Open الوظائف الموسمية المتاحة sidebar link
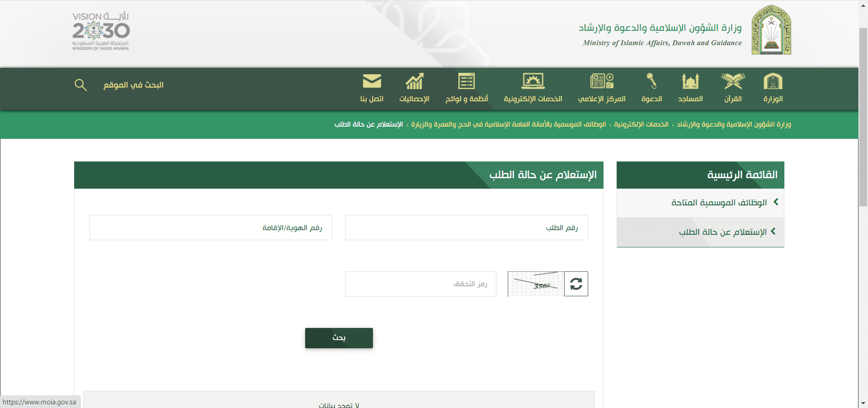The height and width of the screenshot is (408, 868). pos(719,203)
